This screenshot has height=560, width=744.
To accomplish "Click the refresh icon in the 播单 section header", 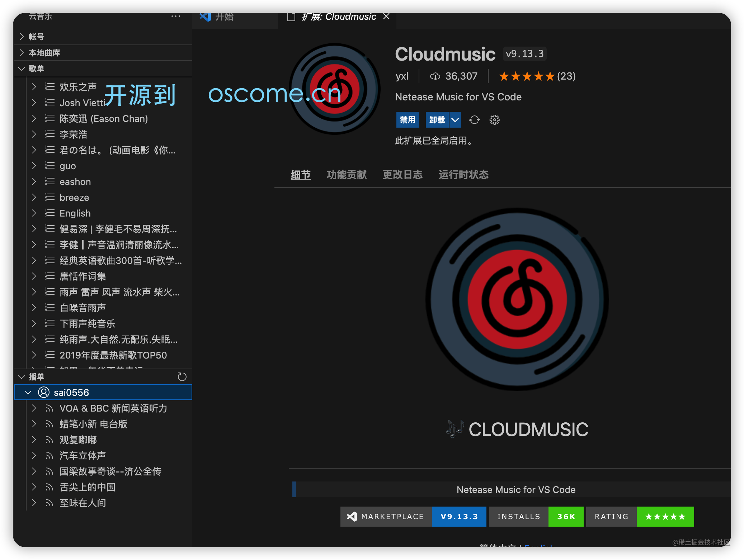I will click(182, 377).
